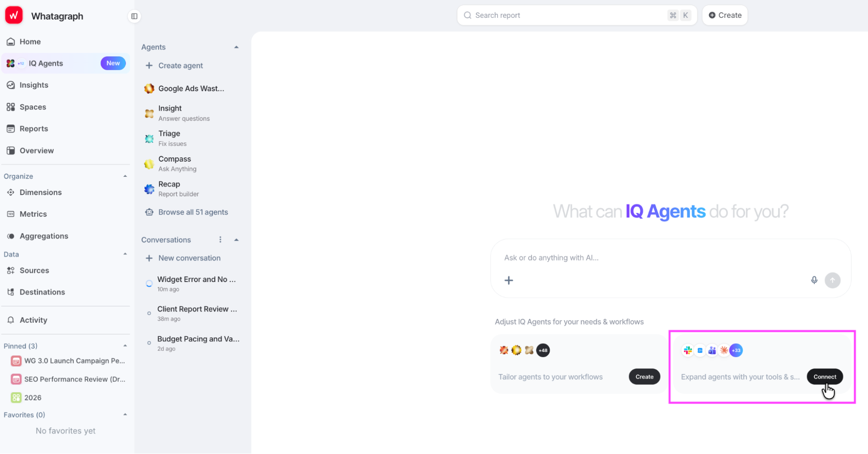Open pinned SEO Performance Review report
Screen dimensions: 868x454
point(69,379)
